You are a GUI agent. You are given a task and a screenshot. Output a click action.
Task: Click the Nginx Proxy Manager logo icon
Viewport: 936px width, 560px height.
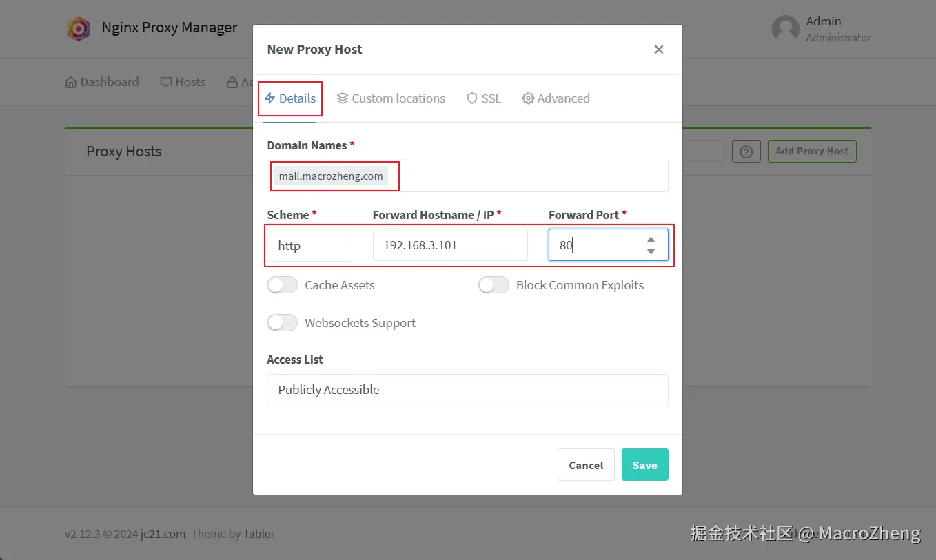(79, 28)
